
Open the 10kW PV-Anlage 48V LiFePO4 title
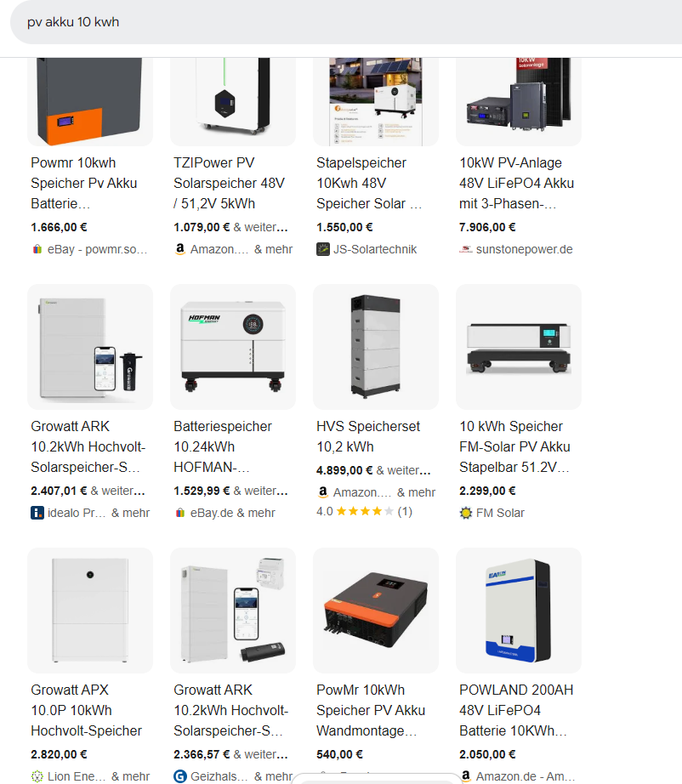click(516, 183)
